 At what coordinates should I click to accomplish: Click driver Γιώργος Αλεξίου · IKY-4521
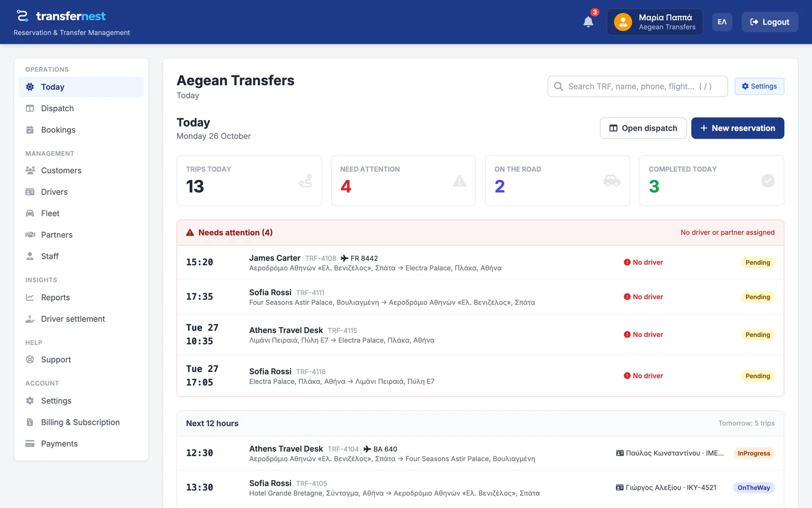pyautogui.click(x=666, y=487)
